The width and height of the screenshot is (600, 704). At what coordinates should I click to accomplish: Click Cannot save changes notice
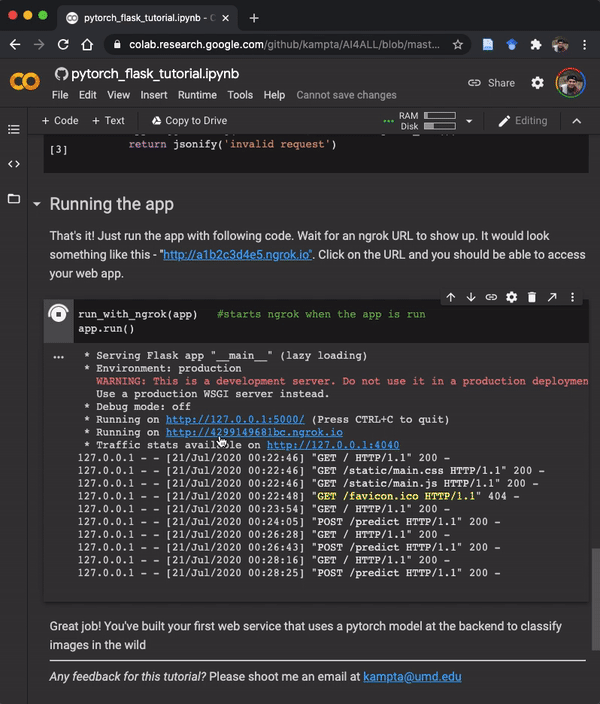pos(346,95)
